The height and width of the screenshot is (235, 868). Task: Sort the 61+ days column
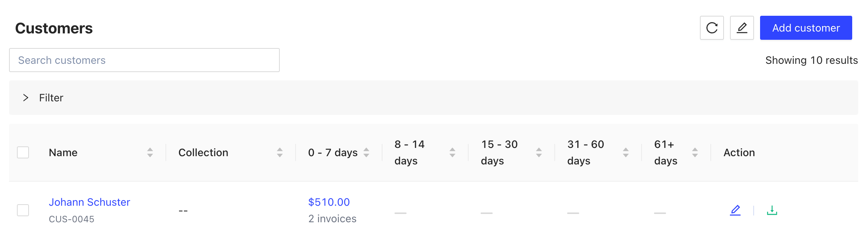click(x=695, y=152)
